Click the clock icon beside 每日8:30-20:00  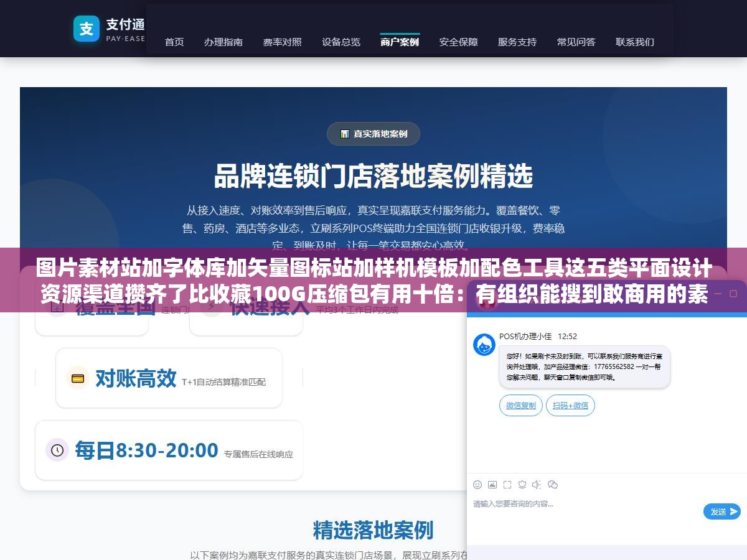[57, 450]
